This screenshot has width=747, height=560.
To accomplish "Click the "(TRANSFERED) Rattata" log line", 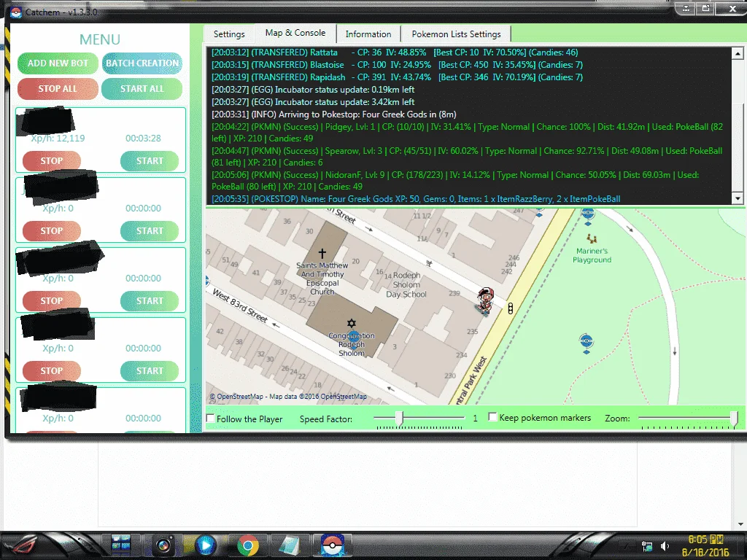I will tap(395, 52).
